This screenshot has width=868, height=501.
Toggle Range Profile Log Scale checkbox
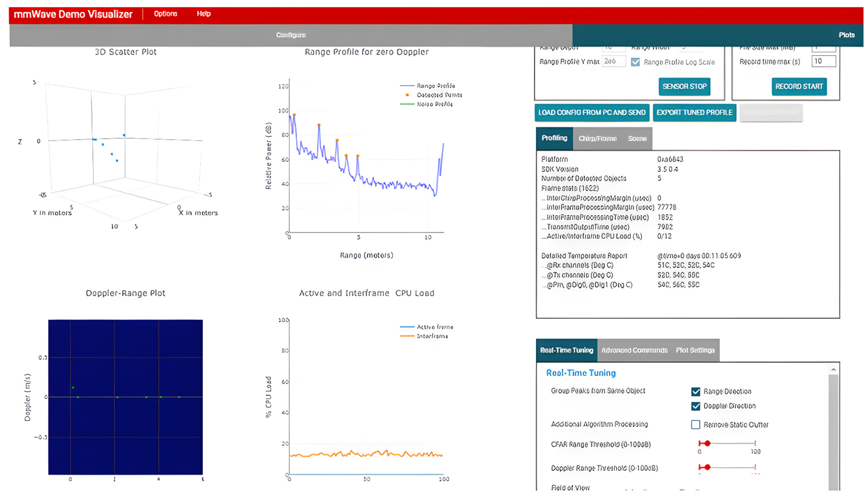[635, 62]
